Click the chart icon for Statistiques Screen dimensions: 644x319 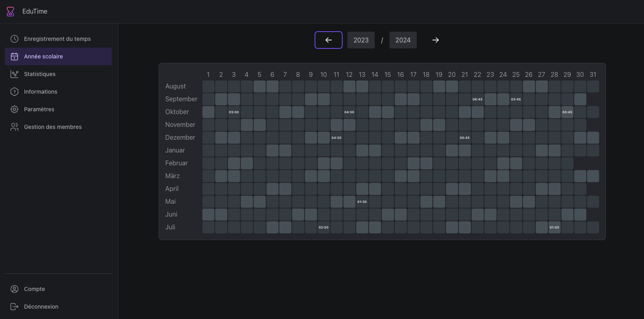[x=14, y=74]
